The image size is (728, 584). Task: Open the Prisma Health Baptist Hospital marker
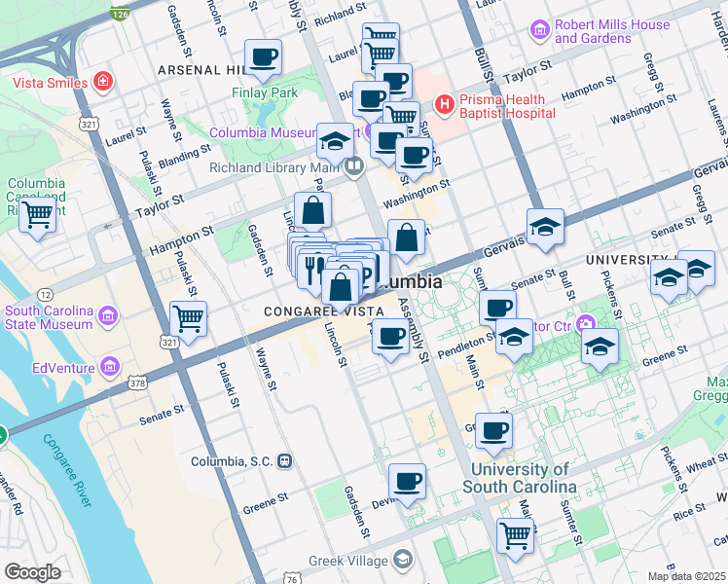[x=446, y=103]
